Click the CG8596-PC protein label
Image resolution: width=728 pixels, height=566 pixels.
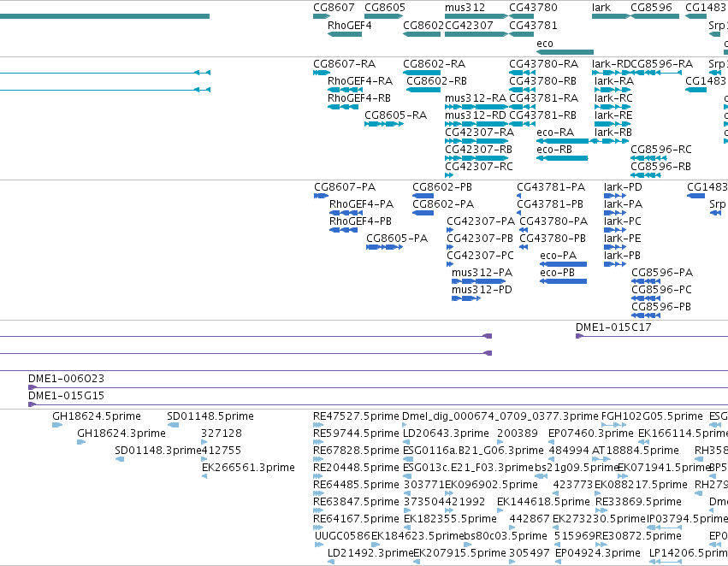[661, 291]
